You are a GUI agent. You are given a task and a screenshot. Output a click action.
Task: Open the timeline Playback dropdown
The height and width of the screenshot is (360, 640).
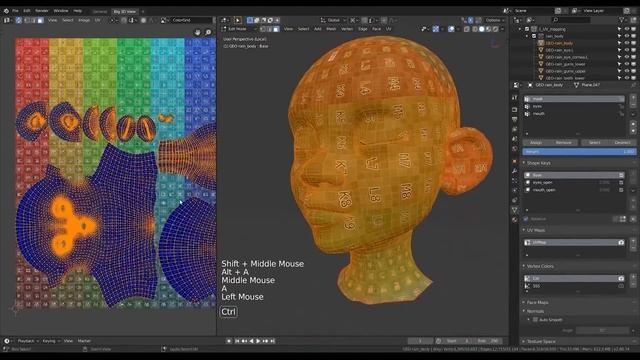click(x=27, y=341)
